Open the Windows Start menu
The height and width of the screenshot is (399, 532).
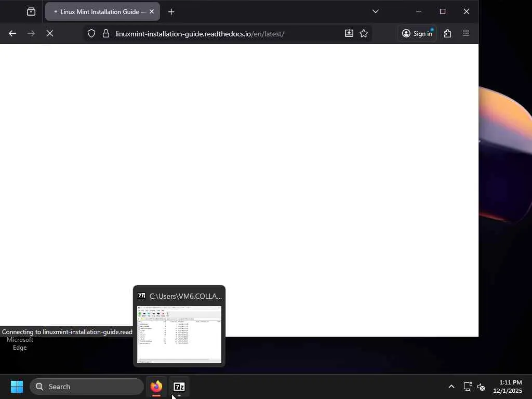click(x=17, y=387)
